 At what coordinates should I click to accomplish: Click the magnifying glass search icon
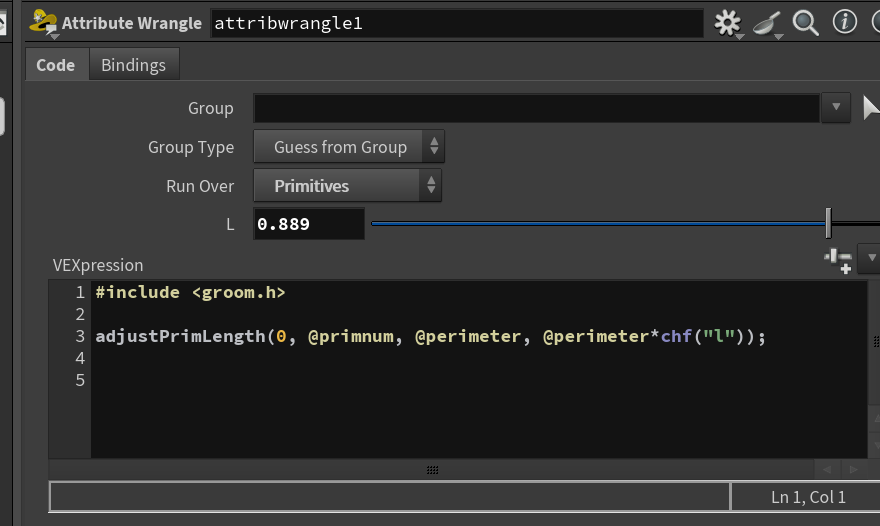[x=805, y=24]
